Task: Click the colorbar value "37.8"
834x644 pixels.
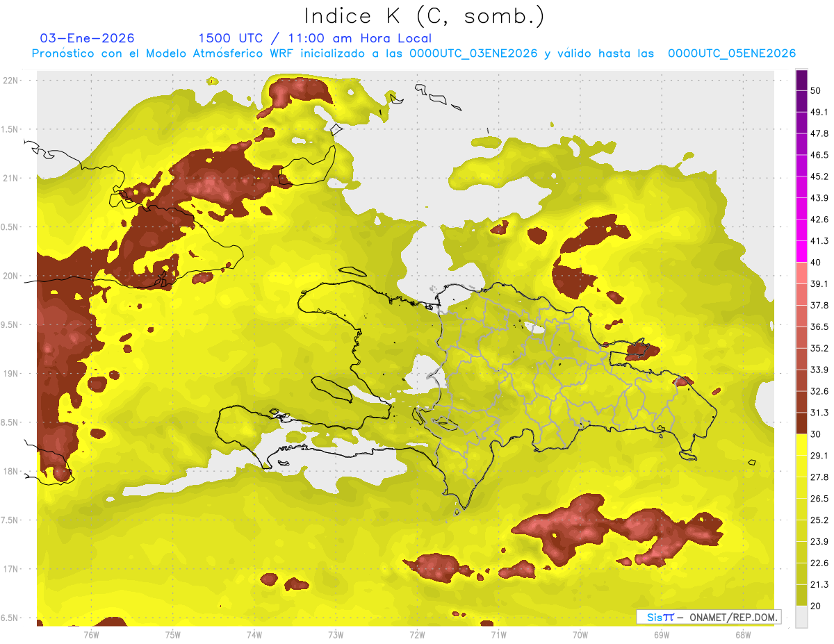Action: coord(819,305)
